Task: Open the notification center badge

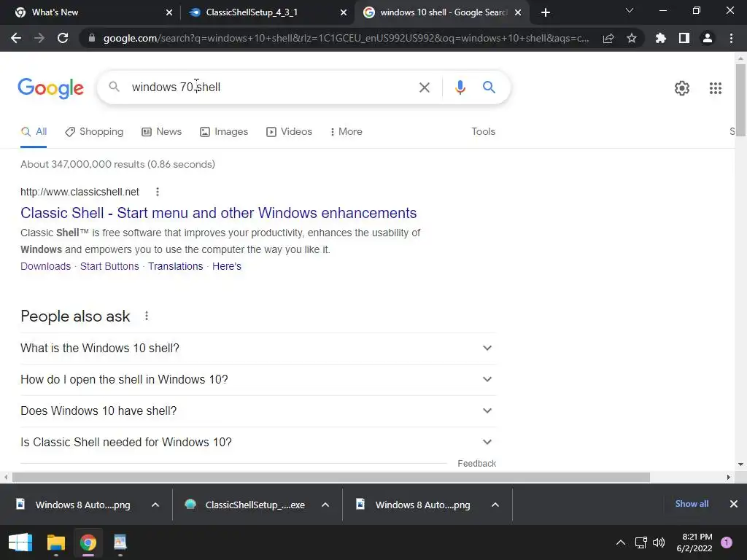Action: point(727,542)
